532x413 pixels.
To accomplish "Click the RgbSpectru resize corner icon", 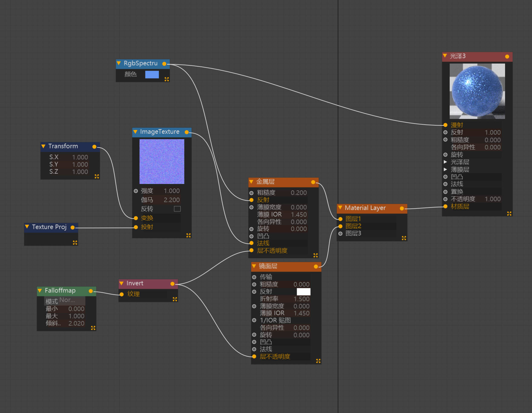I will pos(167,79).
